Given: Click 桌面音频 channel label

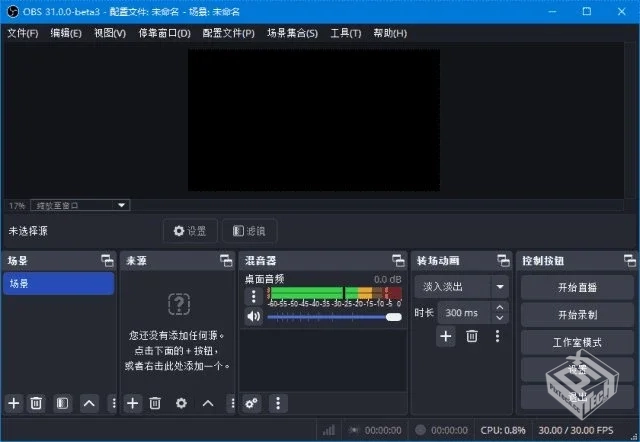Looking at the screenshot, I should (264, 279).
